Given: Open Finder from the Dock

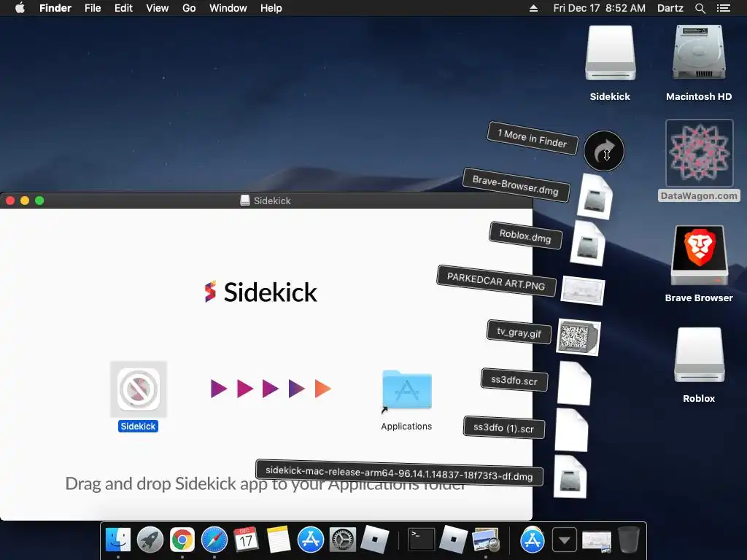Looking at the screenshot, I should tap(117, 540).
